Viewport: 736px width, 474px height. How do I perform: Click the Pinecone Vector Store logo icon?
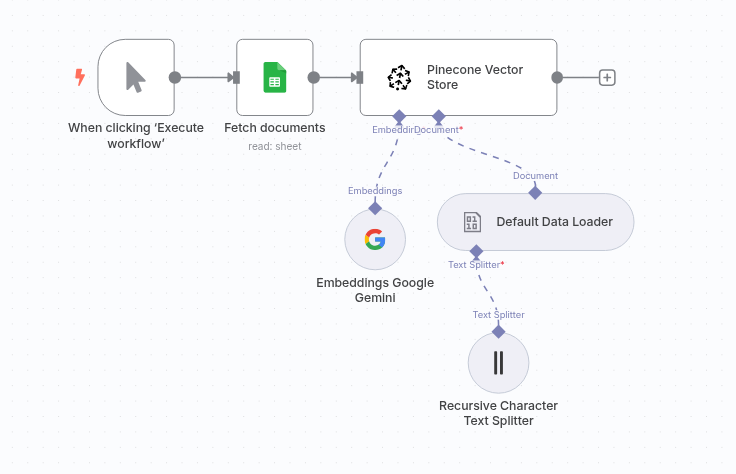(x=399, y=77)
